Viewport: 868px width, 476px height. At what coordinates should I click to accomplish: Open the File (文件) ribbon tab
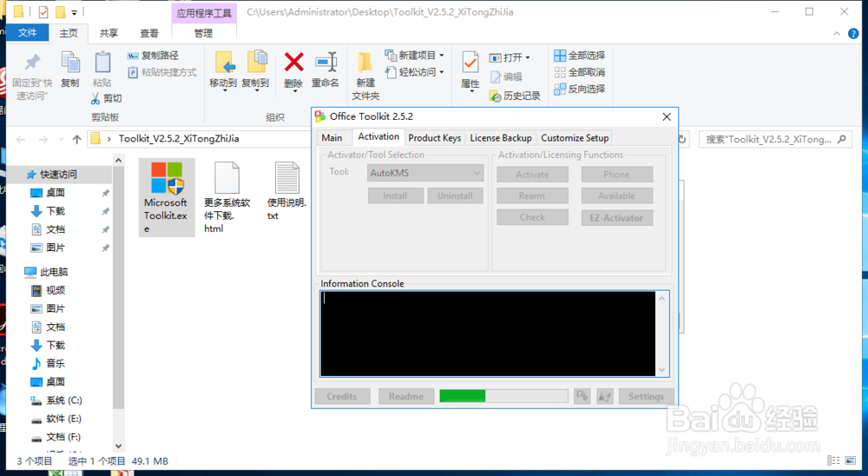point(27,33)
